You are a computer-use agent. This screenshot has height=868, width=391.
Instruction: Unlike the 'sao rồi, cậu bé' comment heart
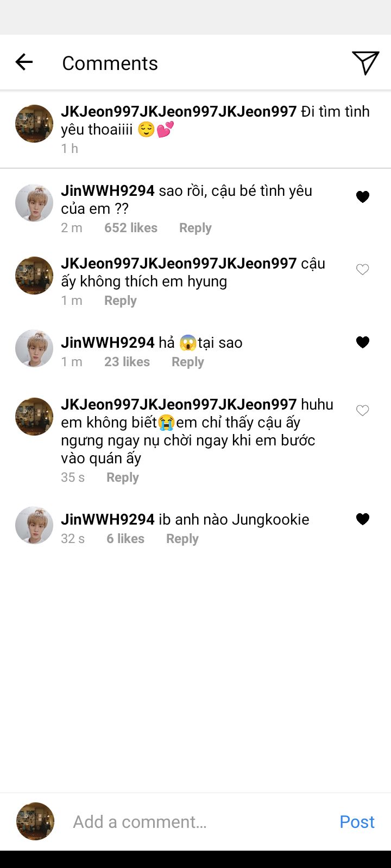click(x=363, y=197)
